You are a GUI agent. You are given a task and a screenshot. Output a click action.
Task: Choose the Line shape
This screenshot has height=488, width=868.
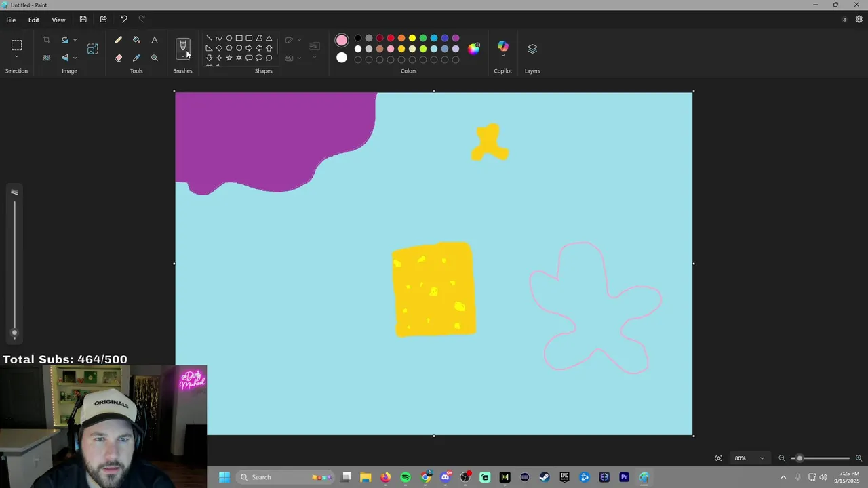(209, 38)
